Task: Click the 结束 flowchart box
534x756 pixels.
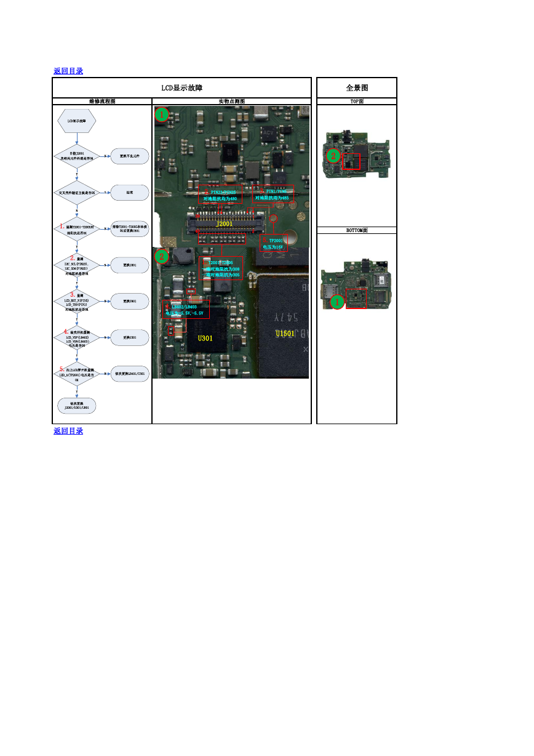Action: (130, 192)
